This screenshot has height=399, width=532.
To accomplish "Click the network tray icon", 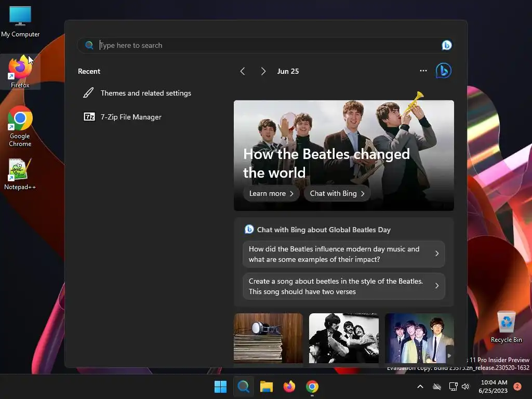I will pyautogui.click(x=453, y=387).
